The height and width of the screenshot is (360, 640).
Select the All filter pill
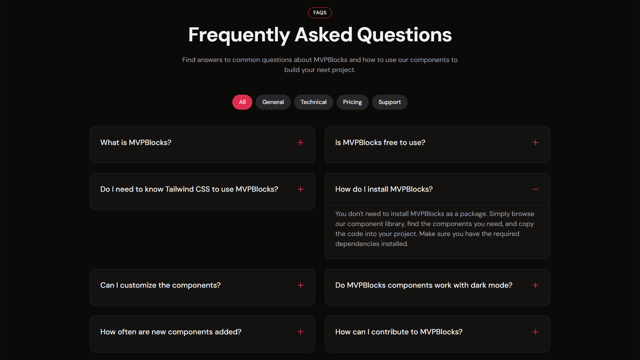pos(242,102)
